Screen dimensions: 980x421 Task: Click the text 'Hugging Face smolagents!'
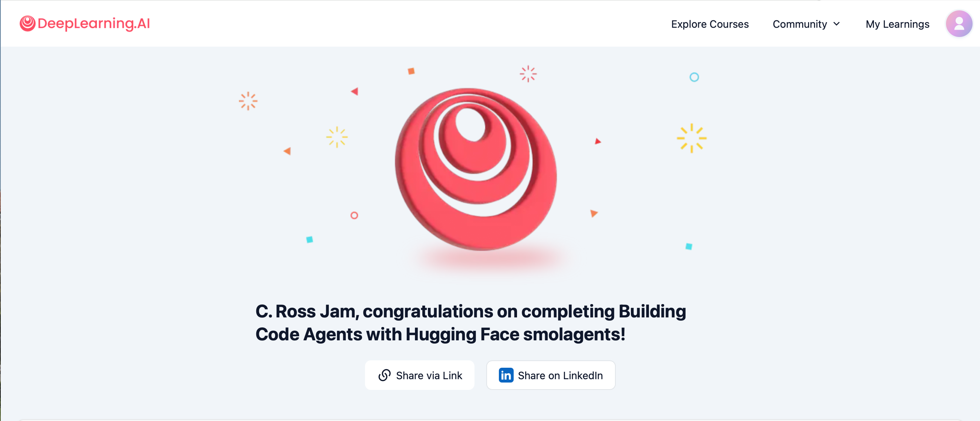pos(515,334)
